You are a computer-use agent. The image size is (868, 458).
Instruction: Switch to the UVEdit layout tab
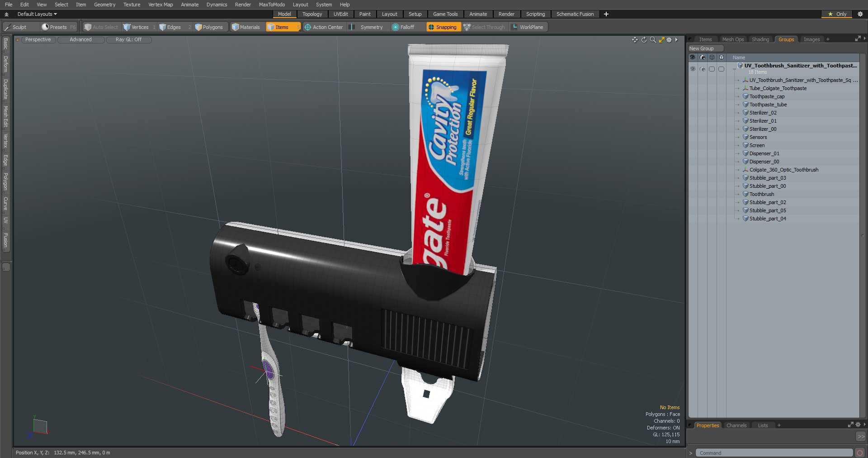[x=341, y=14]
